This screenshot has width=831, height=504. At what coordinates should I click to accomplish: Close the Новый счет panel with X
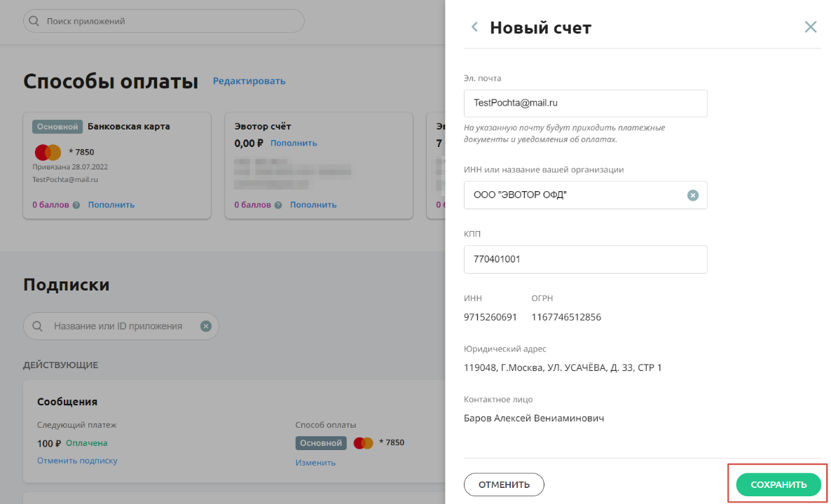coord(811,27)
